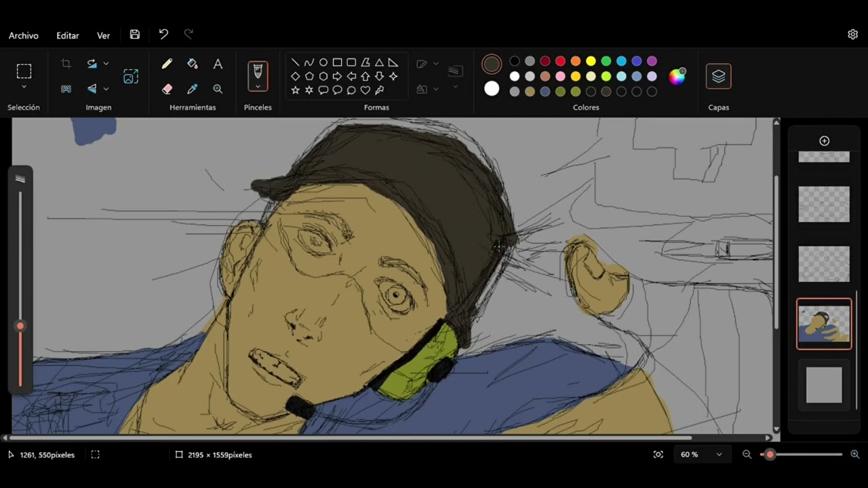The width and height of the screenshot is (868, 488).
Task: Open the Image Creator tool
Action: pos(131,77)
